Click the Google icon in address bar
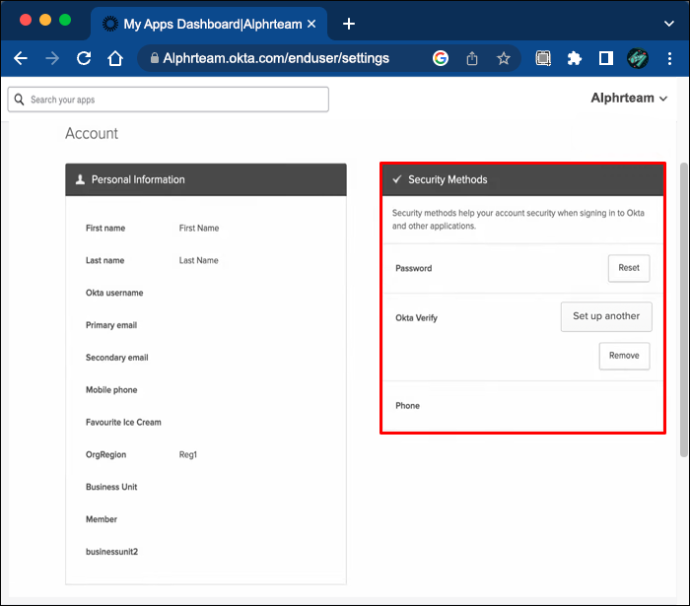 440,58
